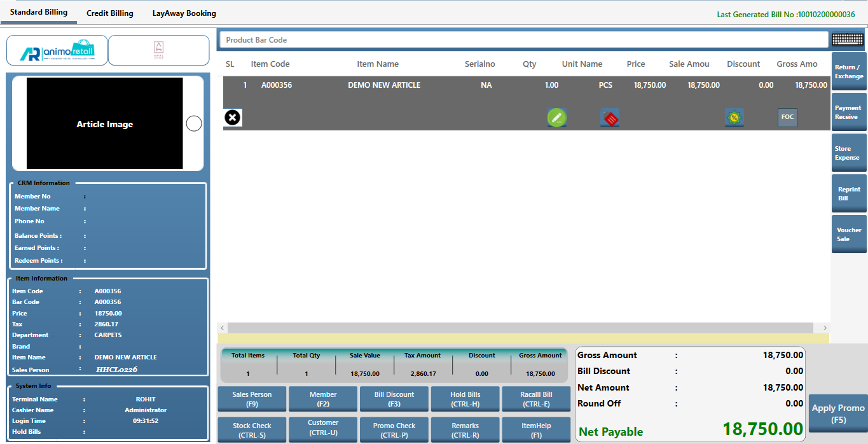Click the Price column header
This screenshot has height=444, width=868.
pos(636,64)
